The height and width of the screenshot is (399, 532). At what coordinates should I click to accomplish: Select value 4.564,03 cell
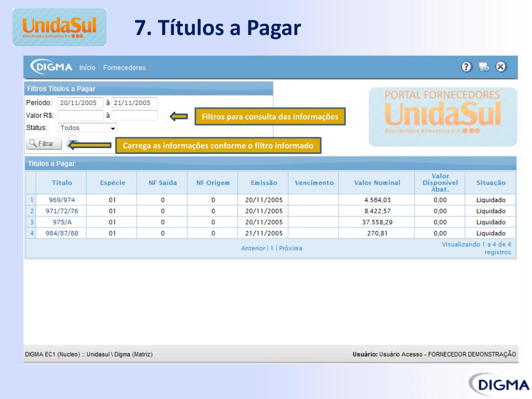pos(377,200)
